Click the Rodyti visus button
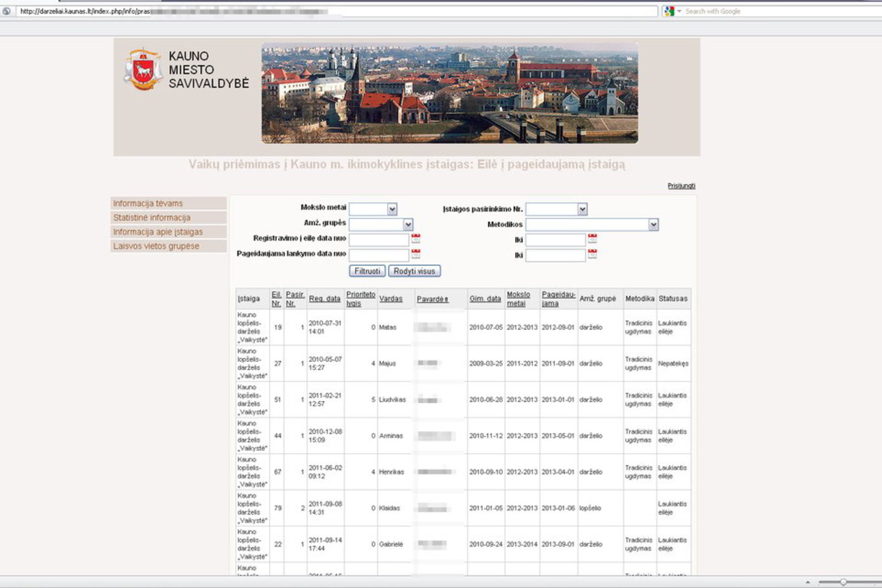The image size is (882, 588). point(414,271)
